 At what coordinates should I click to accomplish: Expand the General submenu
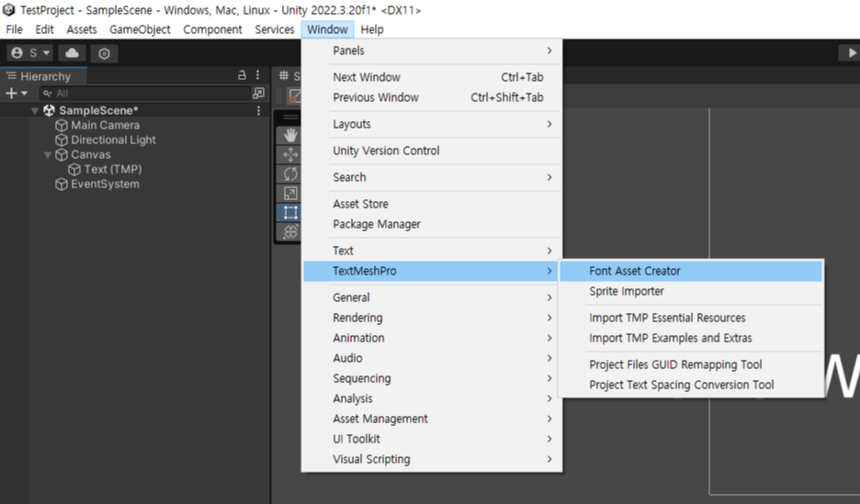(x=432, y=297)
